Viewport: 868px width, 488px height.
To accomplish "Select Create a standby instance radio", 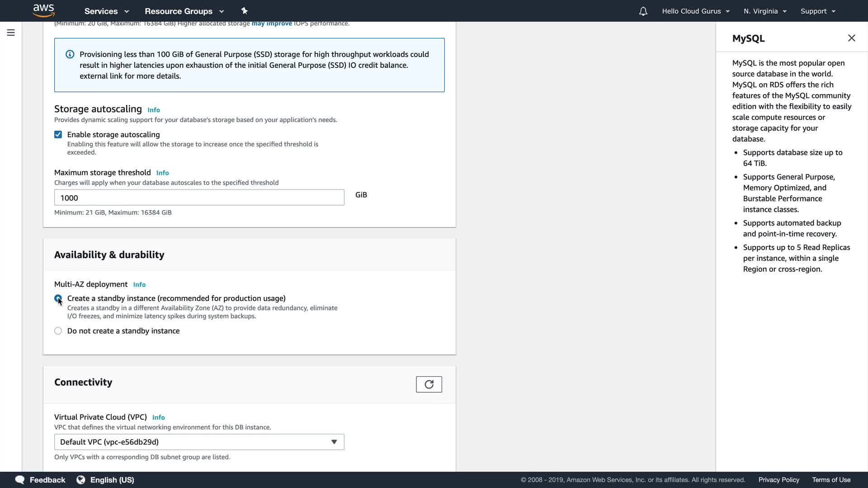I will pyautogui.click(x=58, y=298).
